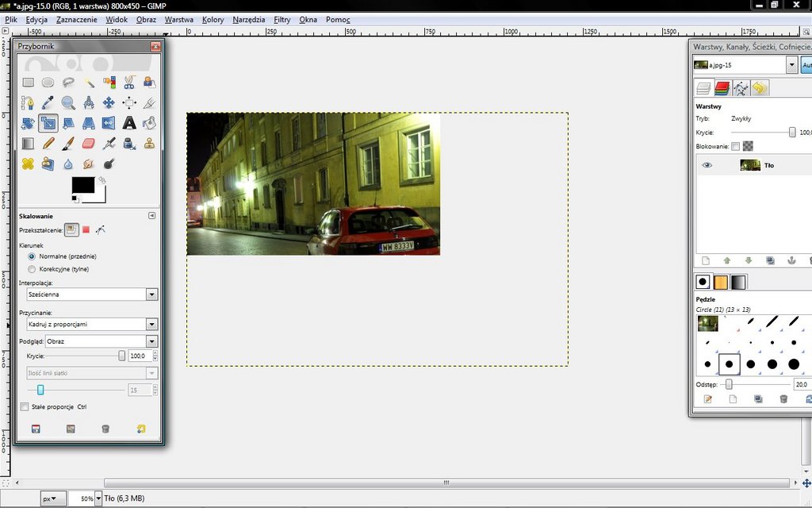Viewport: 812px width, 508px height.
Task: Select the Eraser tool
Action: click(x=89, y=143)
